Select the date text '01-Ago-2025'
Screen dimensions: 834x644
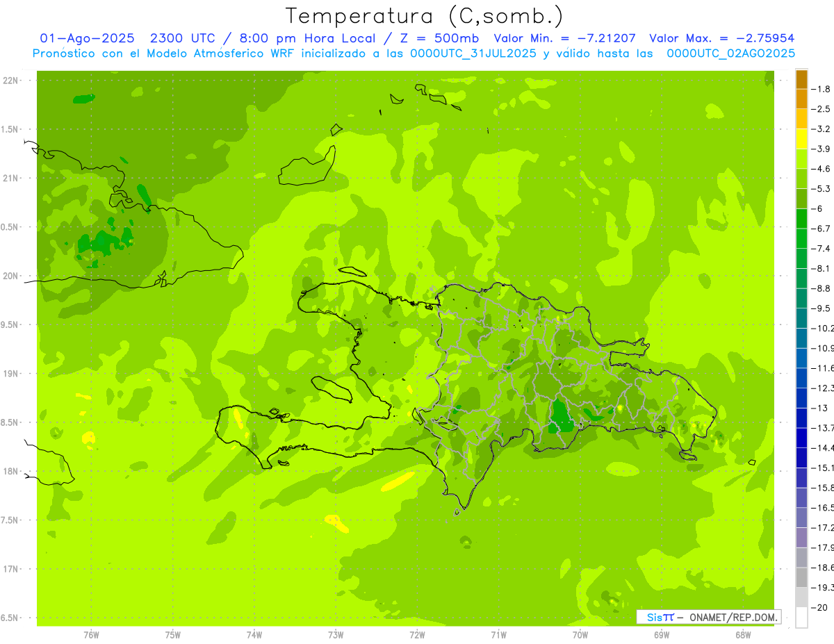click(x=86, y=39)
